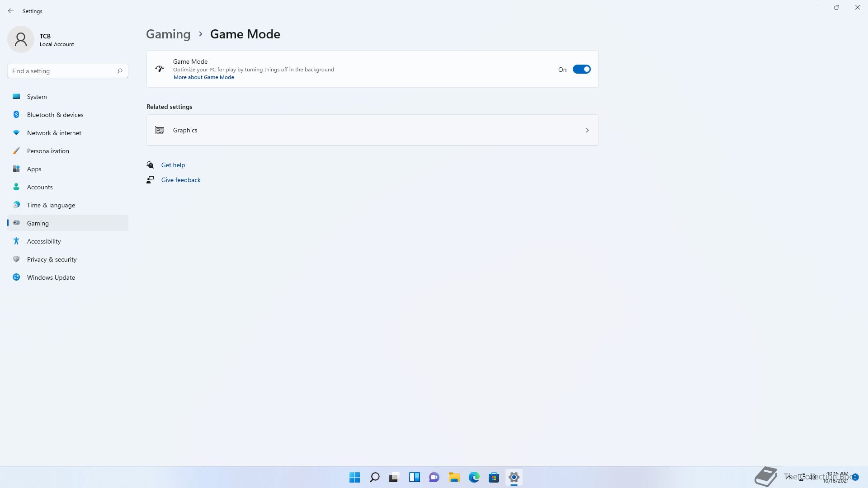Open More about Game Mode link
Screen dimensions: 868x488
point(204,77)
